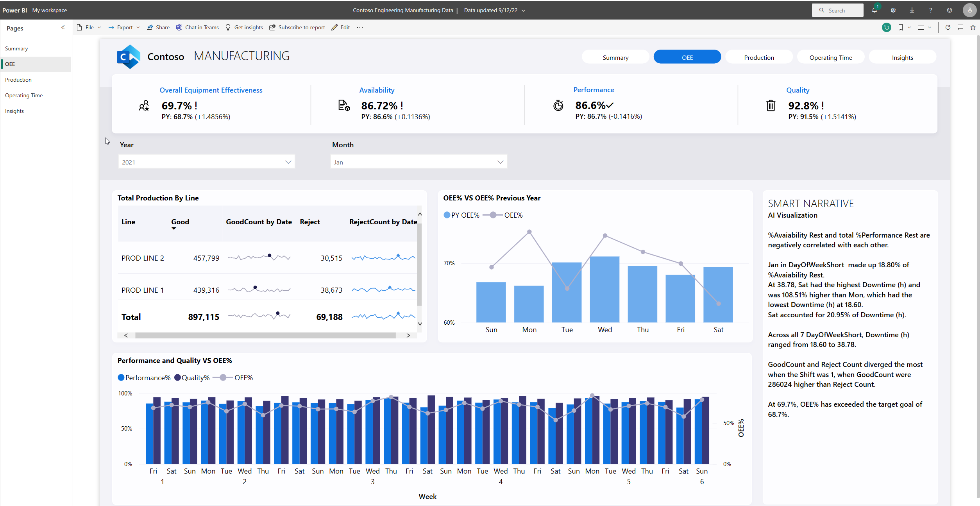Open the settings gear icon
Viewport: 980px width, 506px height.
point(893,11)
